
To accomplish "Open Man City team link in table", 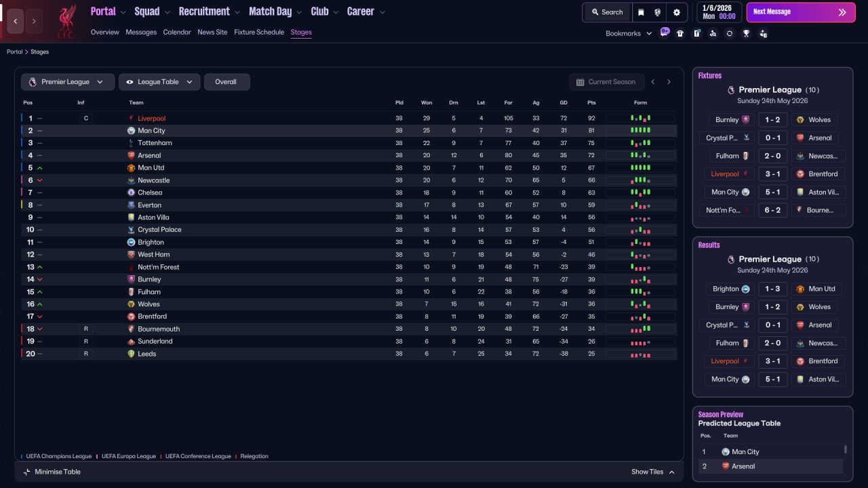I will coord(151,131).
